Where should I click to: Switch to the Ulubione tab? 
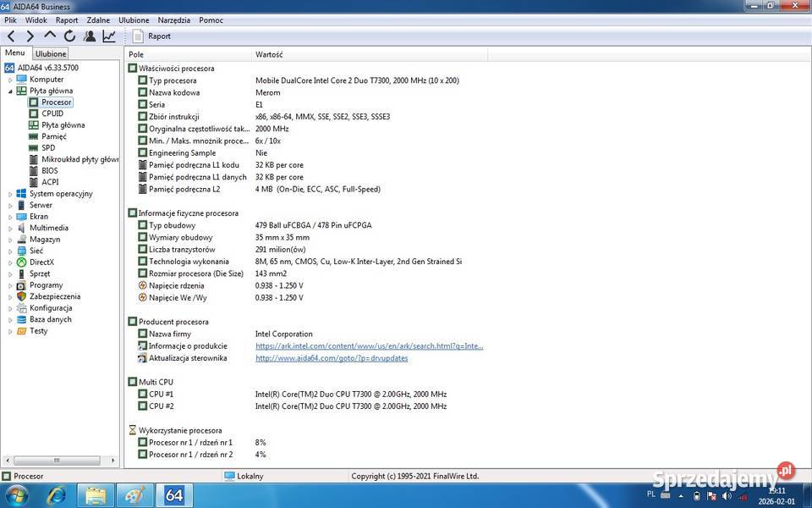click(x=50, y=52)
